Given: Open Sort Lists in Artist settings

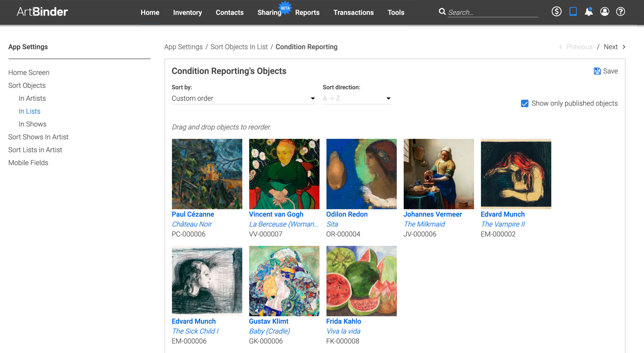Looking at the screenshot, I should point(35,150).
